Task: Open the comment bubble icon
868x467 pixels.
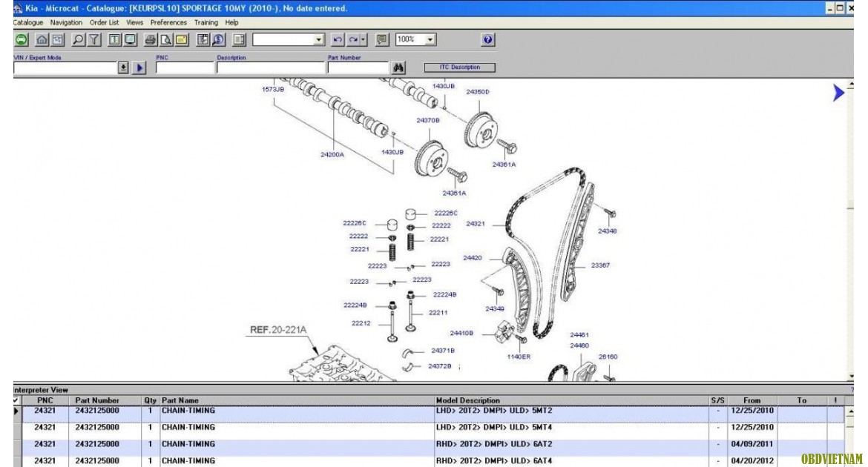Action: [x=381, y=40]
